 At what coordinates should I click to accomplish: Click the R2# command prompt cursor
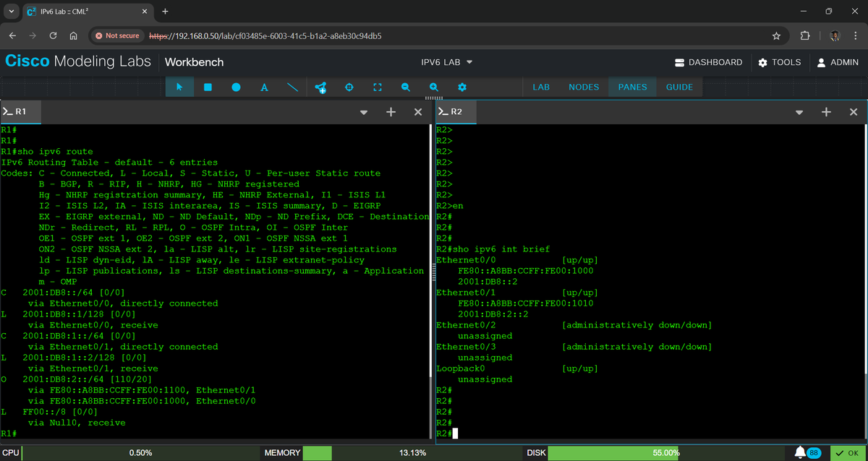pos(454,434)
